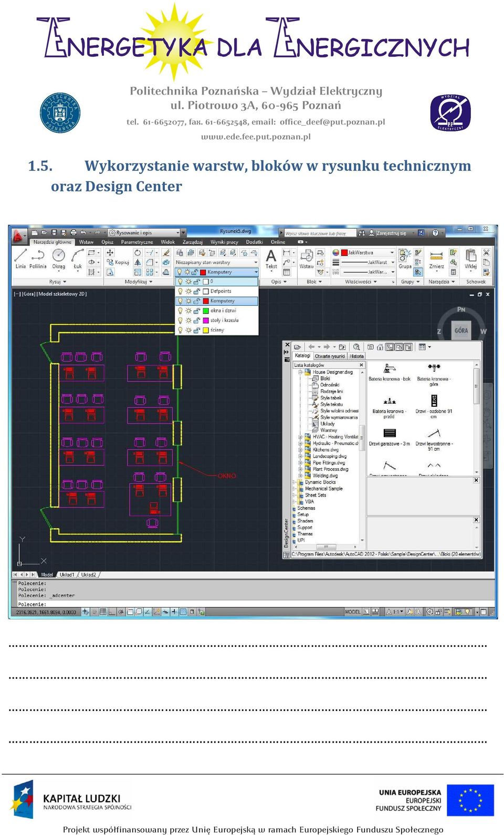This screenshot has height=835, width=504.
Task: Click the Design Center up-folder icon
Action: coord(342,347)
